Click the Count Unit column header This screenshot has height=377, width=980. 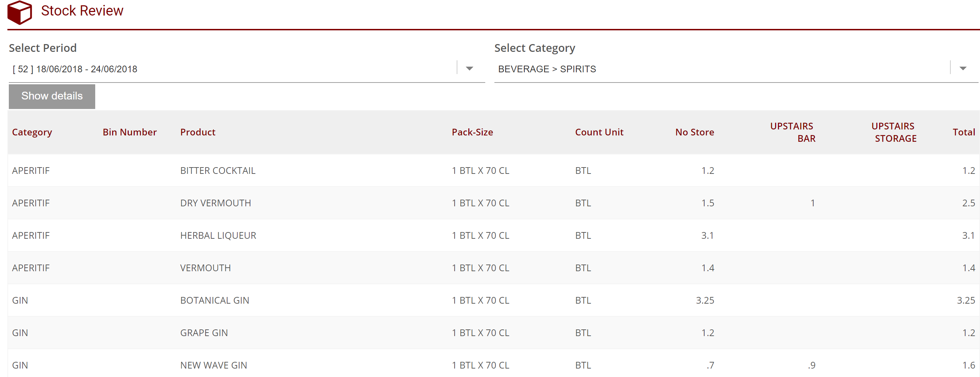pos(599,132)
